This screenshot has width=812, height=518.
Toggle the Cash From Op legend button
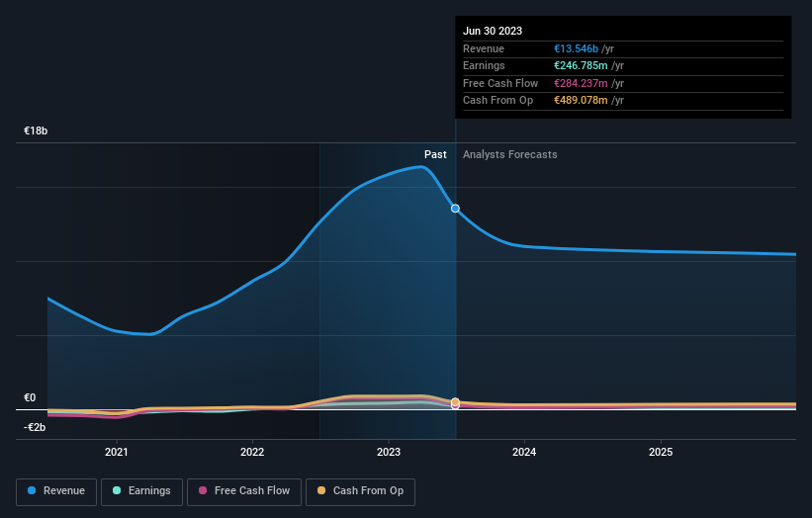pyautogui.click(x=360, y=491)
